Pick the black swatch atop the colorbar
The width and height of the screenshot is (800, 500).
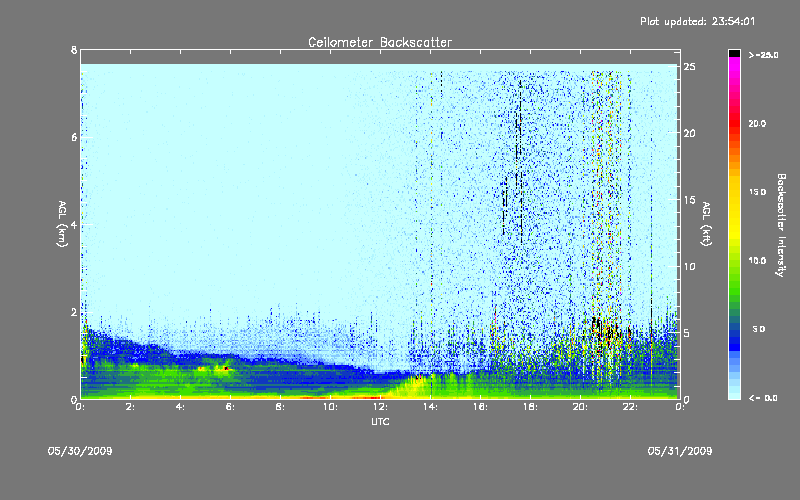(734, 53)
